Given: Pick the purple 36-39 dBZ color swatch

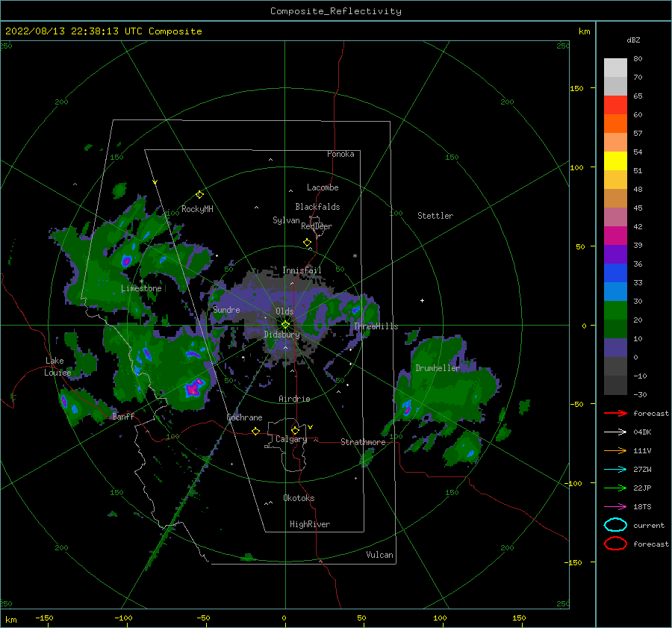Looking at the screenshot, I should pyautogui.click(x=615, y=255).
